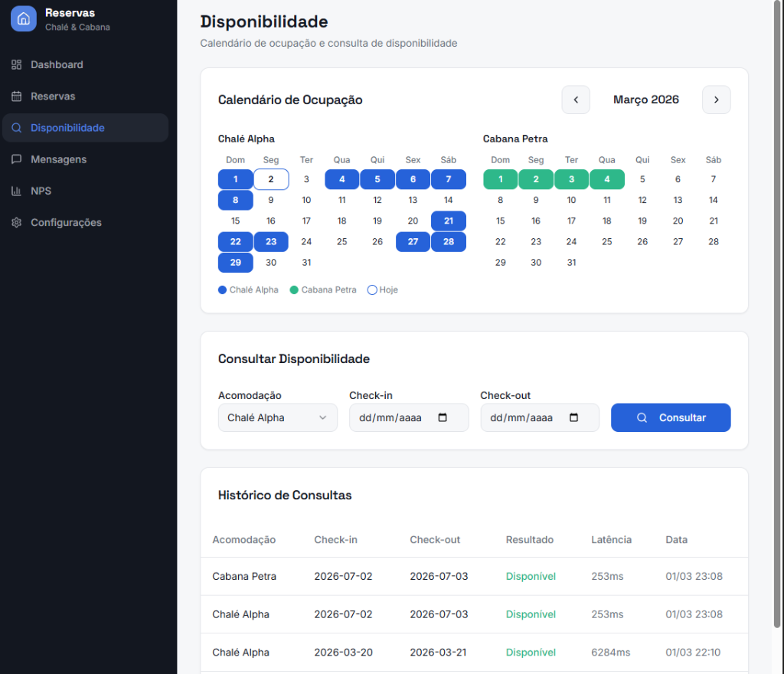Click the NPS bar chart icon
This screenshot has width=784, height=674.
click(x=17, y=191)
